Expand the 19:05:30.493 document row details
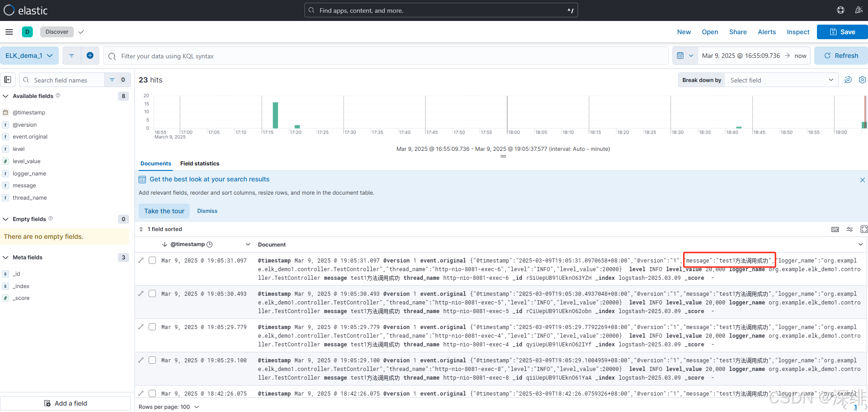 pos(141,294)
